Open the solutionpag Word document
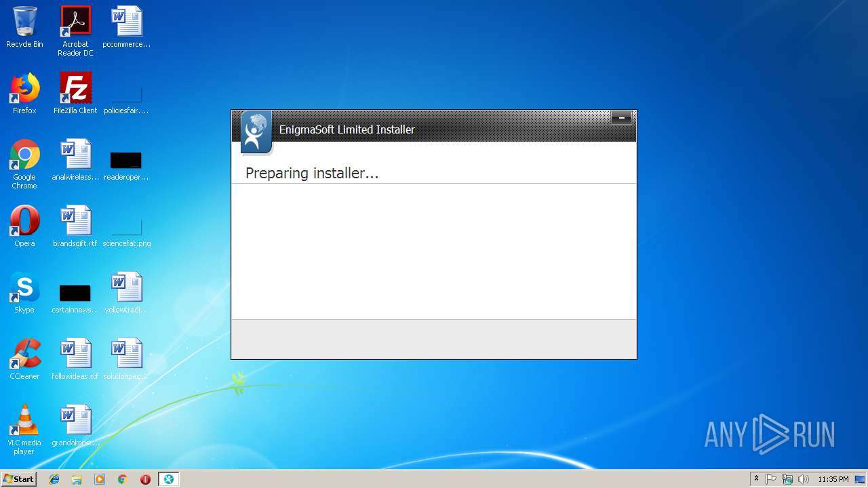The width and height of the screenshot is (868, 488). tap(127, 359)
